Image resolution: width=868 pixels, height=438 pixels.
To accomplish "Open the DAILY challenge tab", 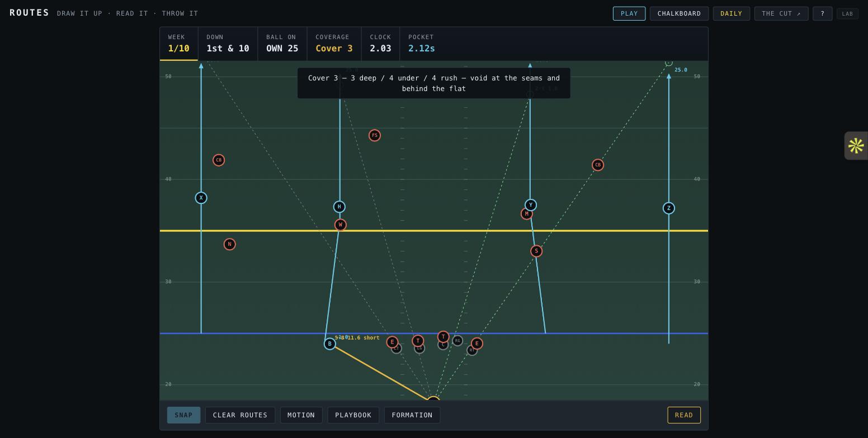I will point(731,13).
